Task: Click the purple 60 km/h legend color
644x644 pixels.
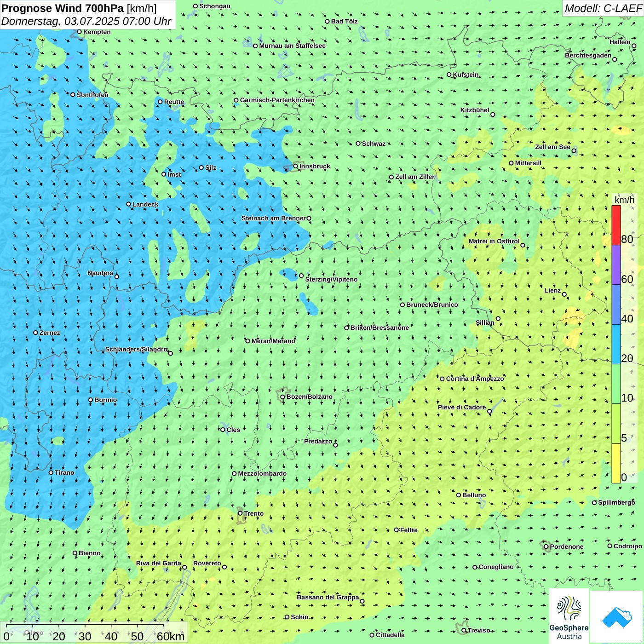Action: pyautogui.click(x=616, y=265)
